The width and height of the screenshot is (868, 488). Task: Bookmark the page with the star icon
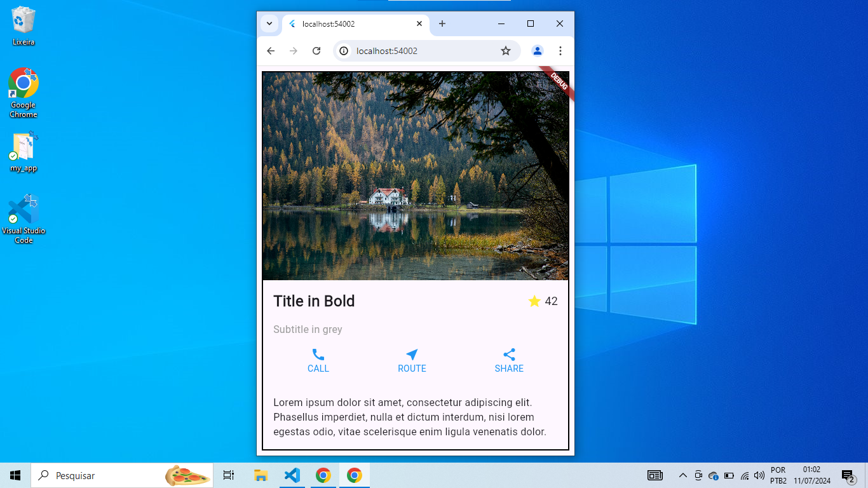(505, 51)
